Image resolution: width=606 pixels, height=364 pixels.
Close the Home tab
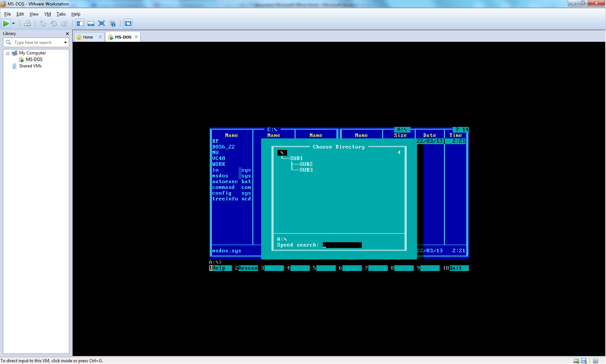coord(100,37)
